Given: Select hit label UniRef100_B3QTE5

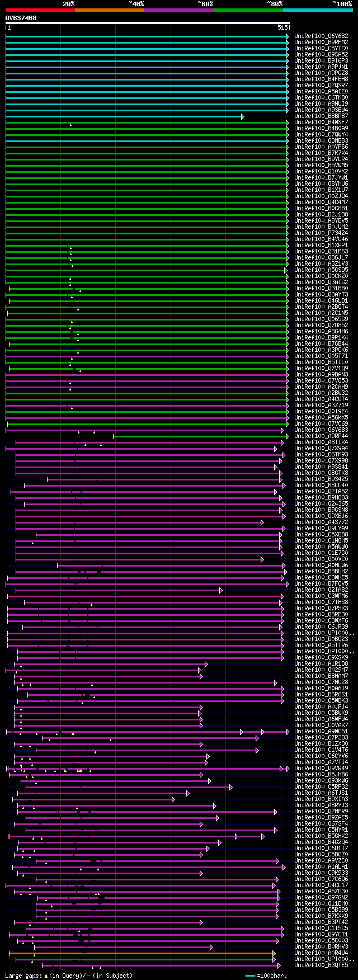Looking at the screenshot, I should 321,965.
